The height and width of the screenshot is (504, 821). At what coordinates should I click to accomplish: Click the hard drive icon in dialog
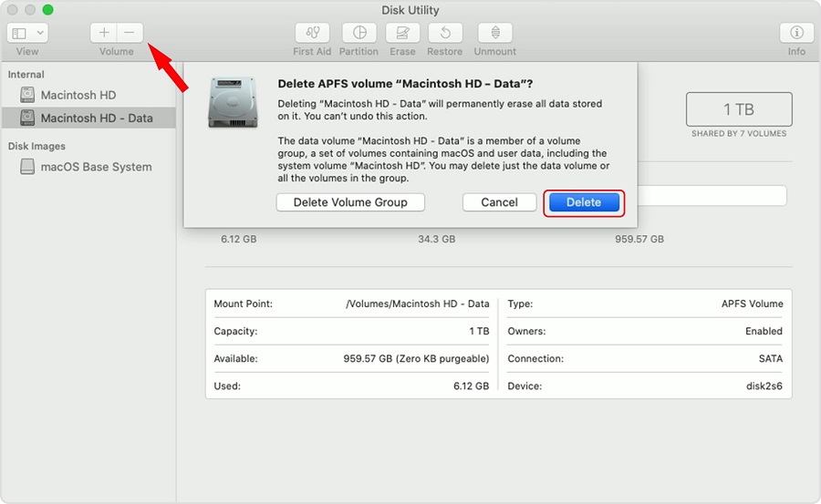coord(233,102)
